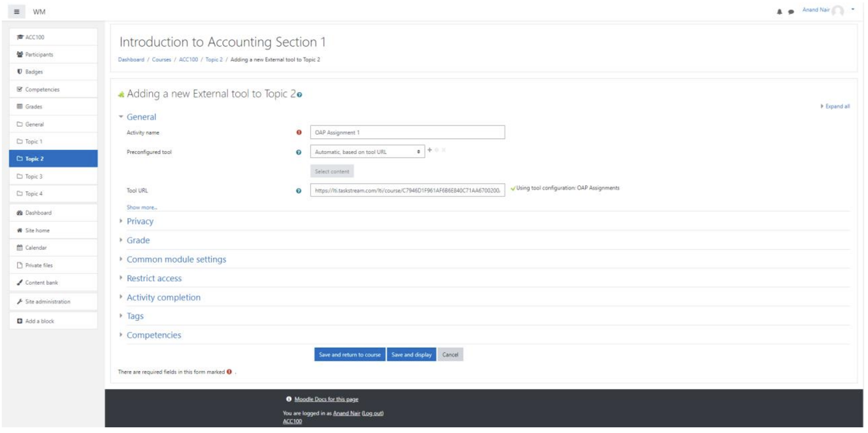Click Show more link

(x=142, y=207)
